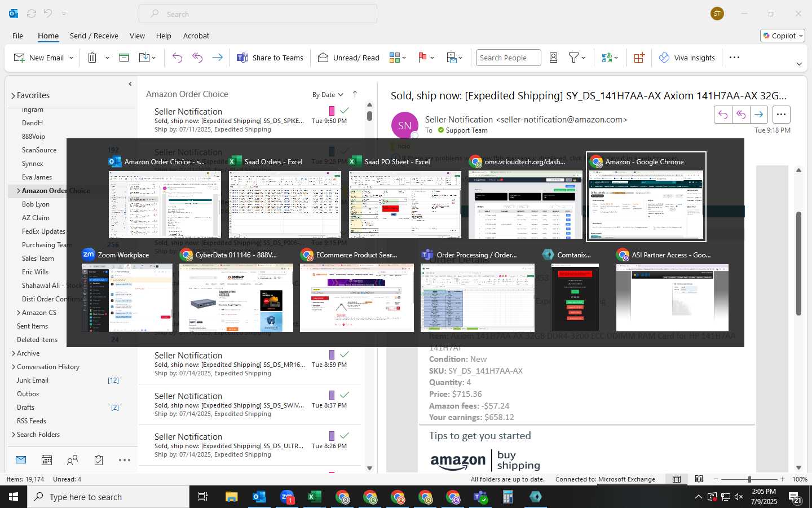This screenshot has width=812, height=508.
Task: Expand the Search Folders group
Action: point(13,435)
